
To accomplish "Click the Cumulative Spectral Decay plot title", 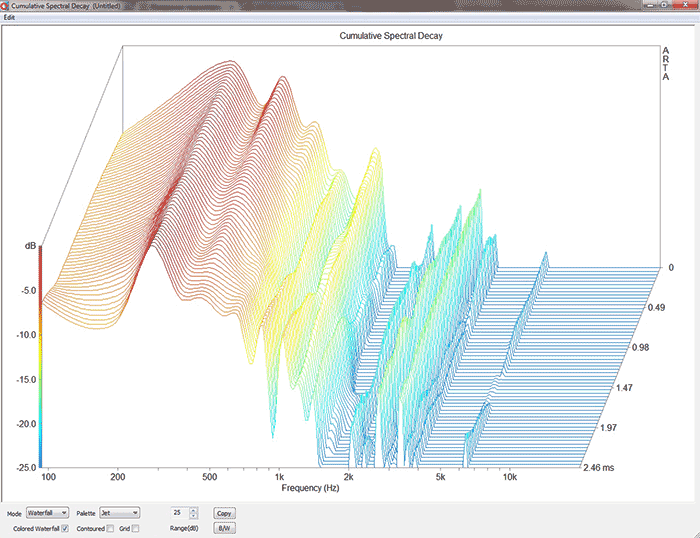I will coord(391,36).
